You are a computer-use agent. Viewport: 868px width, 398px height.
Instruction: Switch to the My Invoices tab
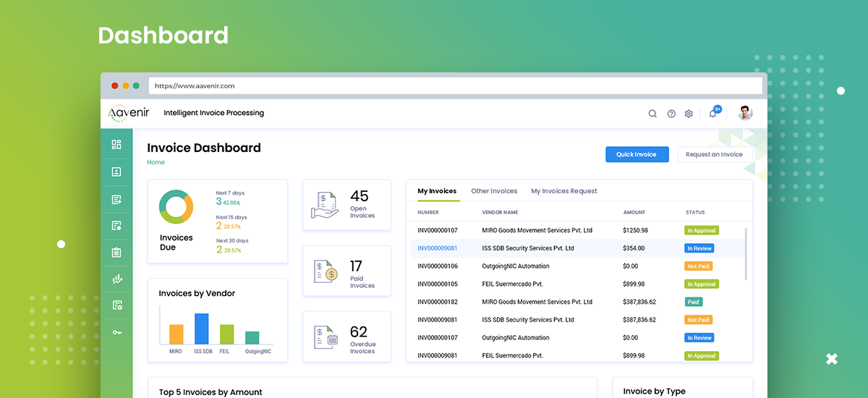pyautogui.click(x=437, y=191)
